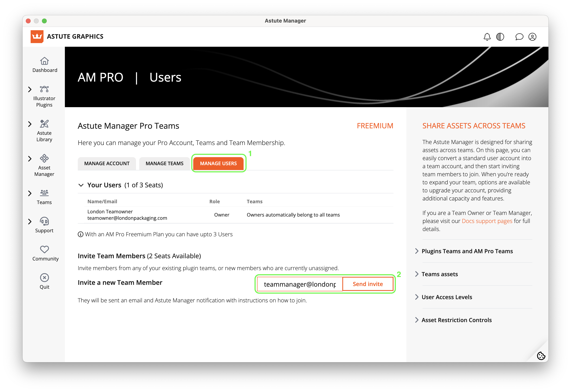The width and height of the screenshot is (571, 392).
Task: Switch to the Manage Teams tab
Action: point(164,164)
